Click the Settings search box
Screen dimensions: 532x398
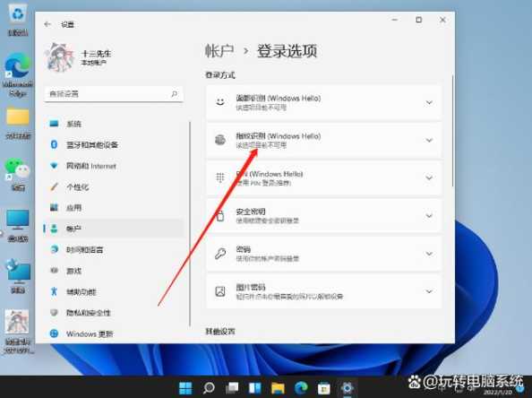point(114,94)
